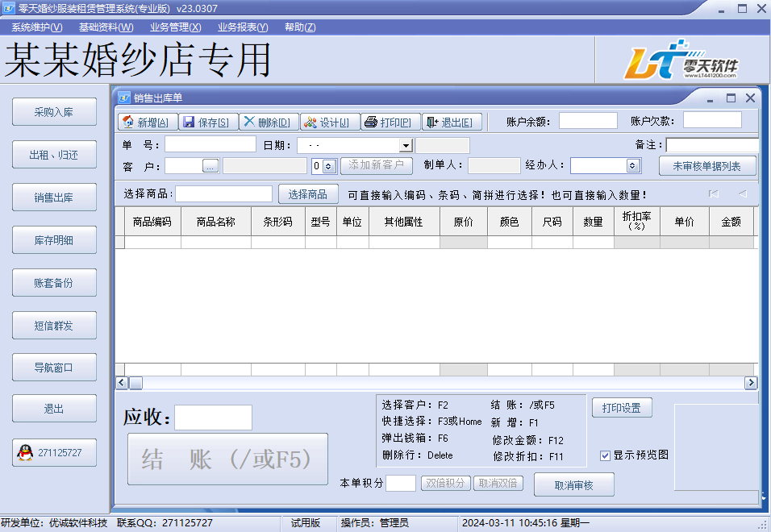Open the 设计[J] design toolbar button
Image resolution: width=771 pixels, height=532 pixels.
pyautogui.click(x=329, y=122)
